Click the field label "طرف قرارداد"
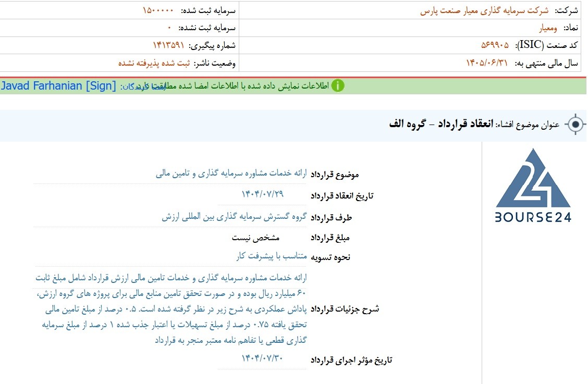 click(331, 218)
